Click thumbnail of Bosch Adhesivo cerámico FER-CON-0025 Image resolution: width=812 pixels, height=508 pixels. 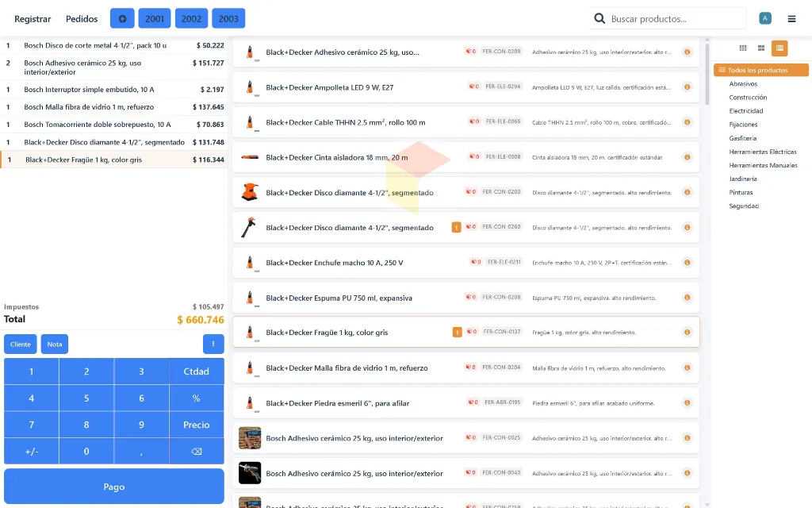tap(250, 438)
